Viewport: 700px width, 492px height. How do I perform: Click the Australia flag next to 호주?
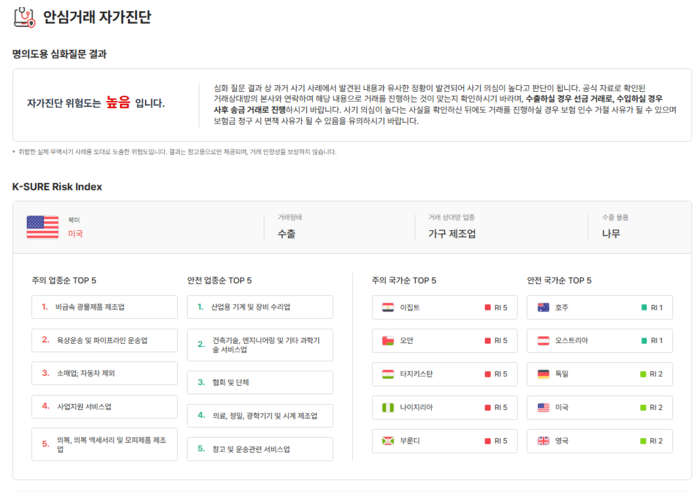pos(544,307)
